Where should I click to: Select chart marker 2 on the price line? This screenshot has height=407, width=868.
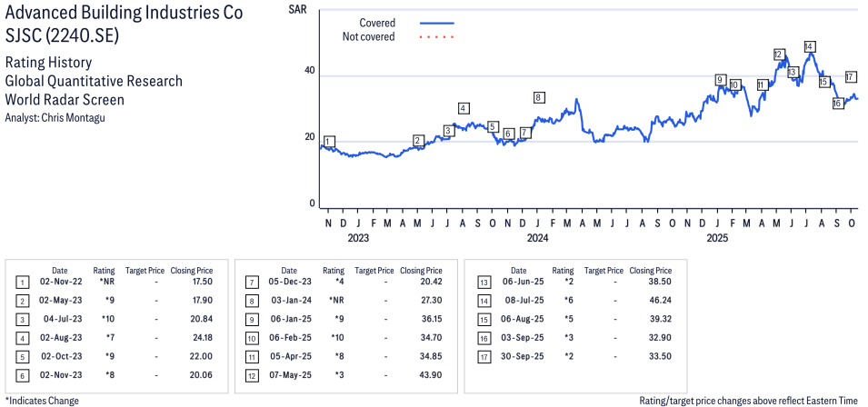pyautogui.click(x=418, y=141)
